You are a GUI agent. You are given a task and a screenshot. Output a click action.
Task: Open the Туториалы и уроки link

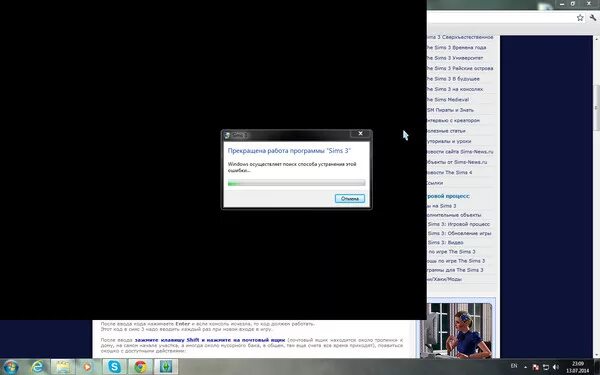coord(449,141)
